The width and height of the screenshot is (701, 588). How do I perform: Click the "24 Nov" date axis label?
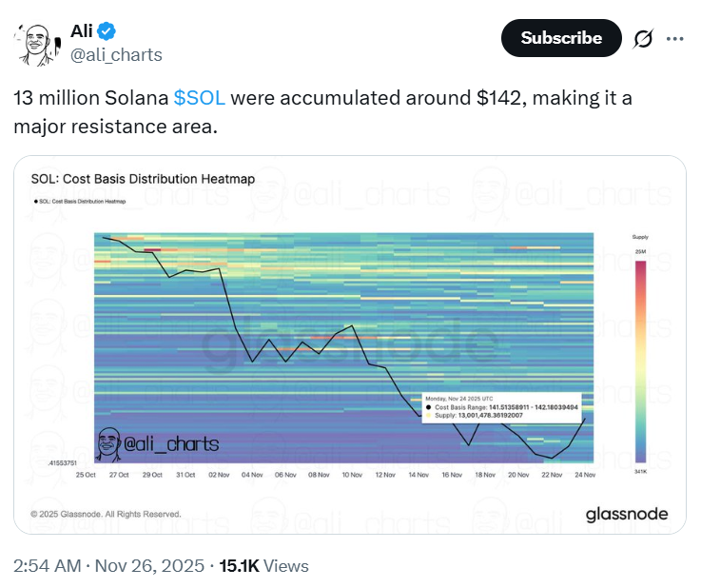[x=582, y=474]
